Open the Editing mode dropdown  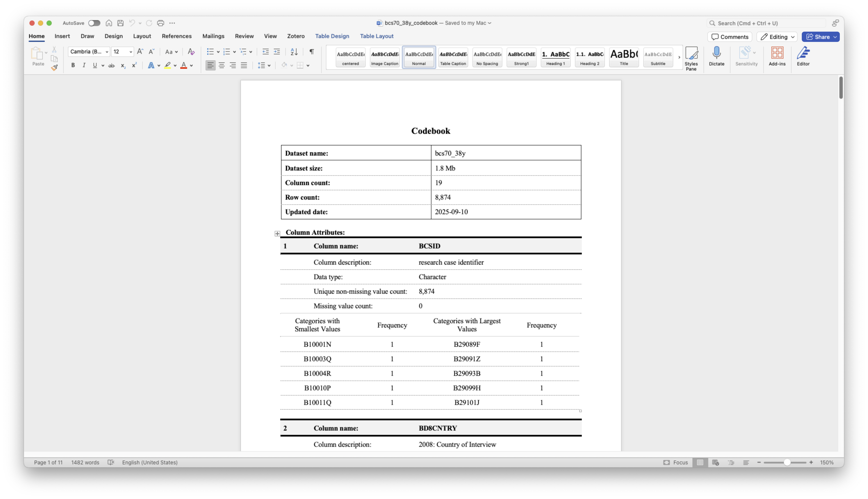(777, 37)
